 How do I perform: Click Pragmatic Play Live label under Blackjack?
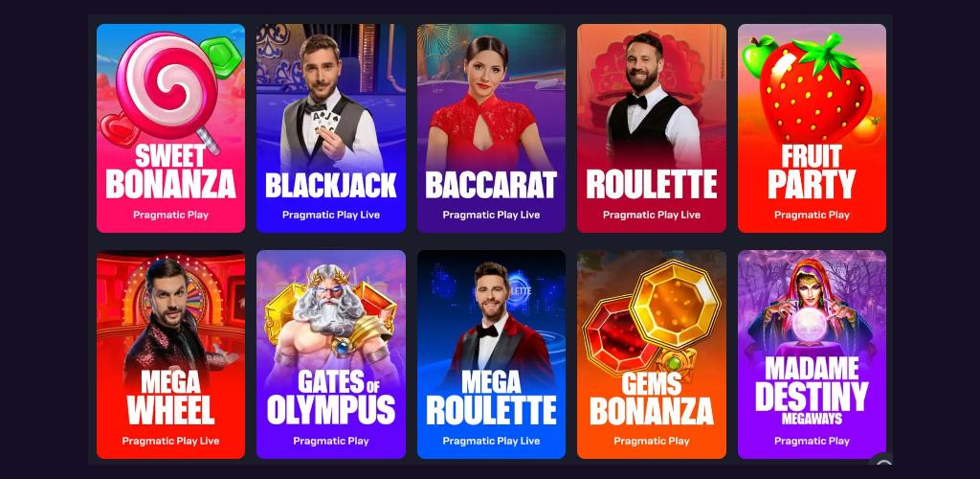click(330, 216)
